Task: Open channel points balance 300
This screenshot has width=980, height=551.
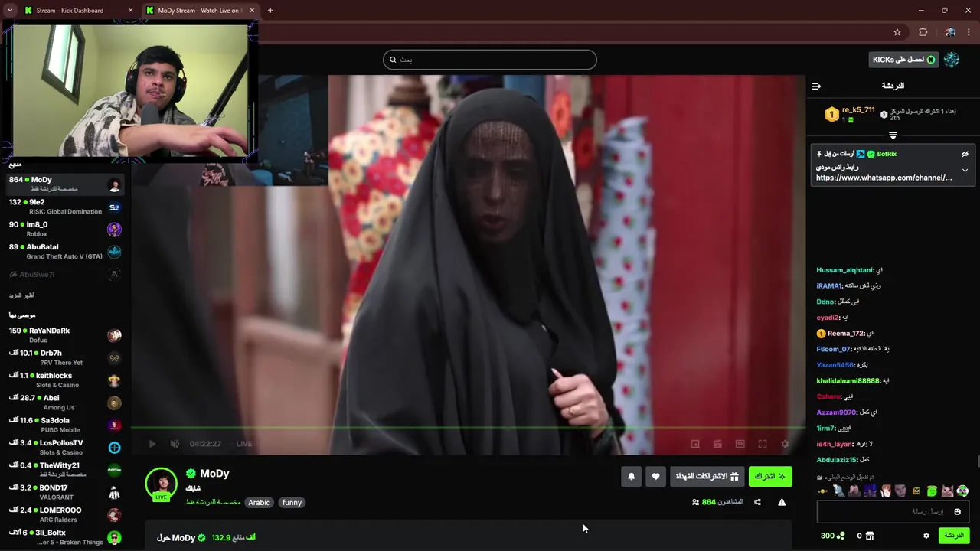Action: [x=832, y=536]
